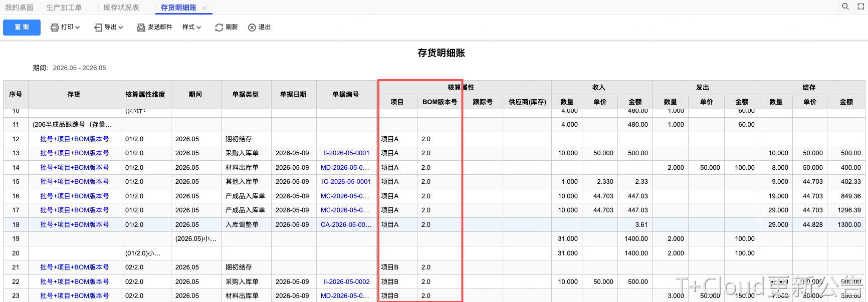868x302 pixels.
Task: Open the search magnifier icon
Action: [845, 7]
